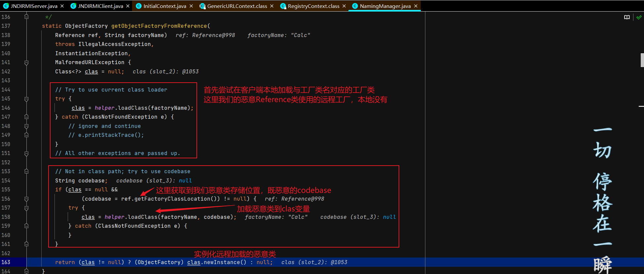
Task: Close the NamingManager.java tab
Action: [416, 6]
